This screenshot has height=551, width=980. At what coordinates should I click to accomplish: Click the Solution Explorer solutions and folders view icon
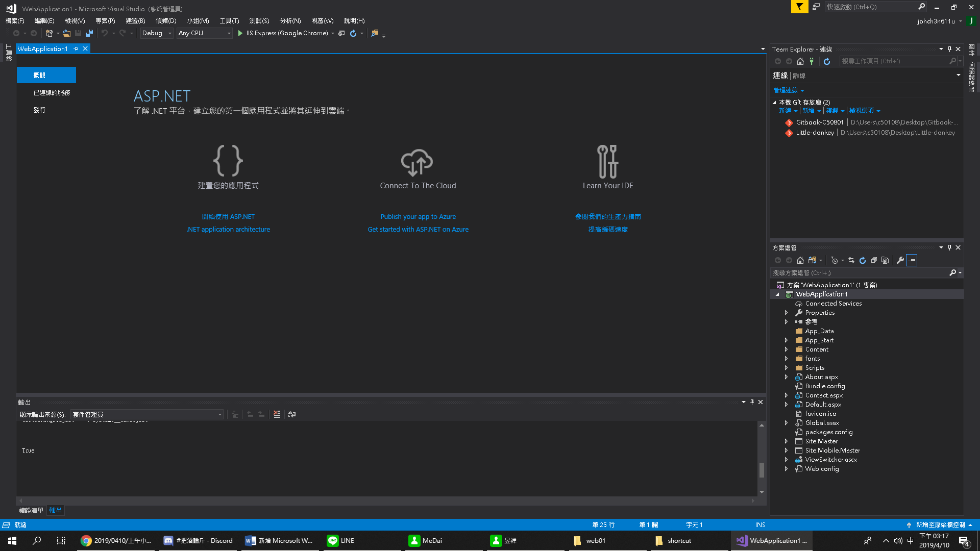point(812,260)
